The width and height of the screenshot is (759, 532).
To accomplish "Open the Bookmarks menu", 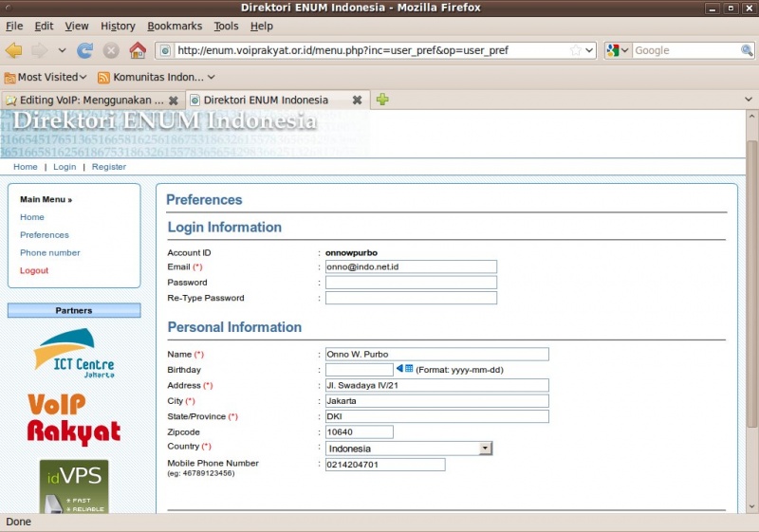I will (x=175, y=26).
